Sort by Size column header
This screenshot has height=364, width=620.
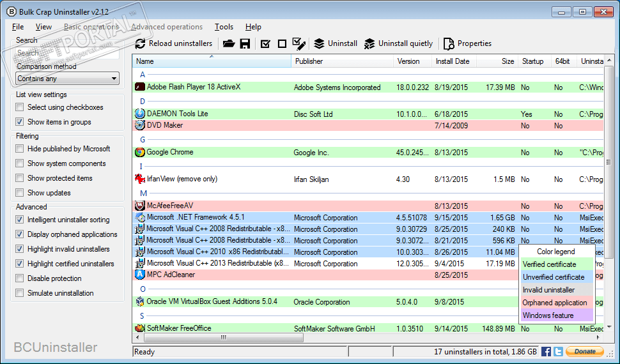coord(497,61)
